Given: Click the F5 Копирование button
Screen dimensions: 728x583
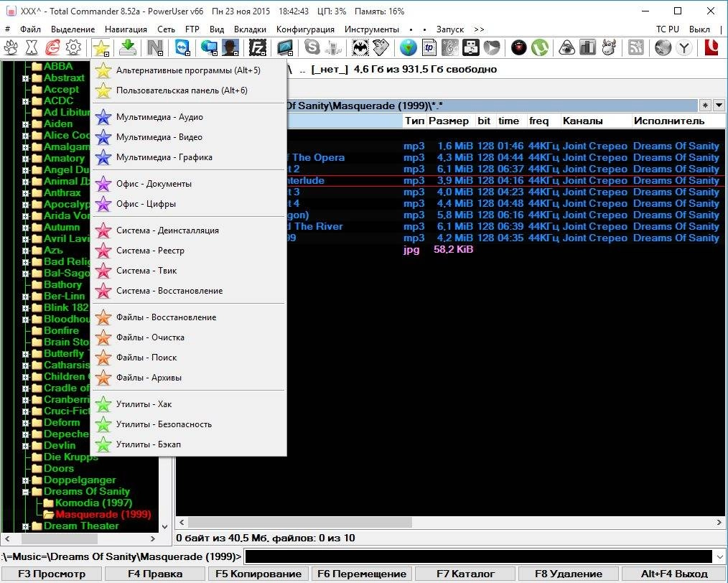Looking at the screenshot, I should point(258,574).
